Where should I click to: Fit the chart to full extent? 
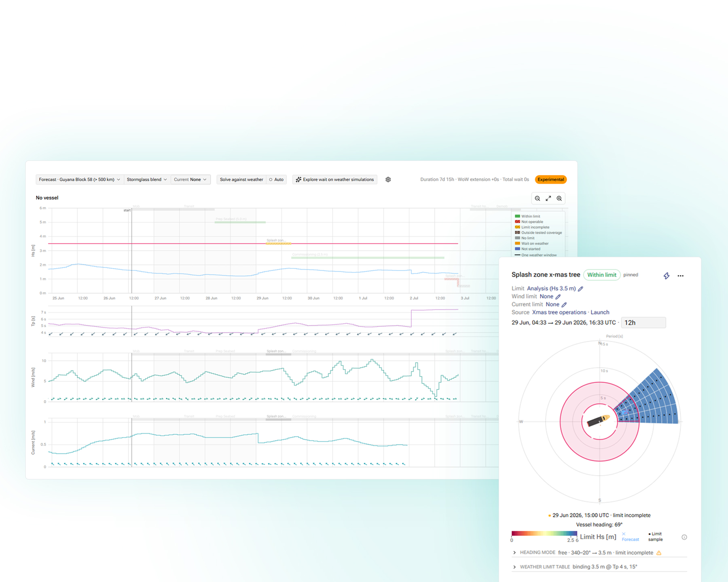[x=548, y=198]
